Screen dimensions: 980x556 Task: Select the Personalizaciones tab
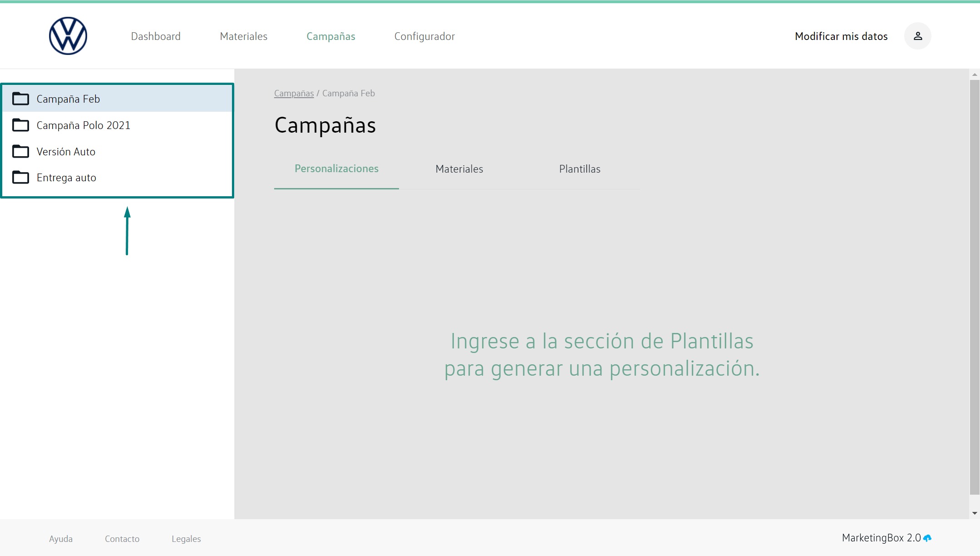tap(336, 169)
